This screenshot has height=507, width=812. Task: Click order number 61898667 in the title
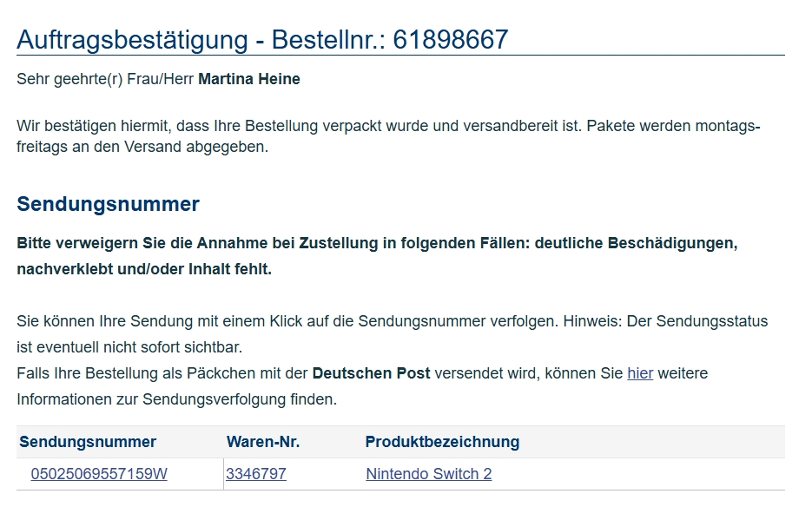point(450,39)
